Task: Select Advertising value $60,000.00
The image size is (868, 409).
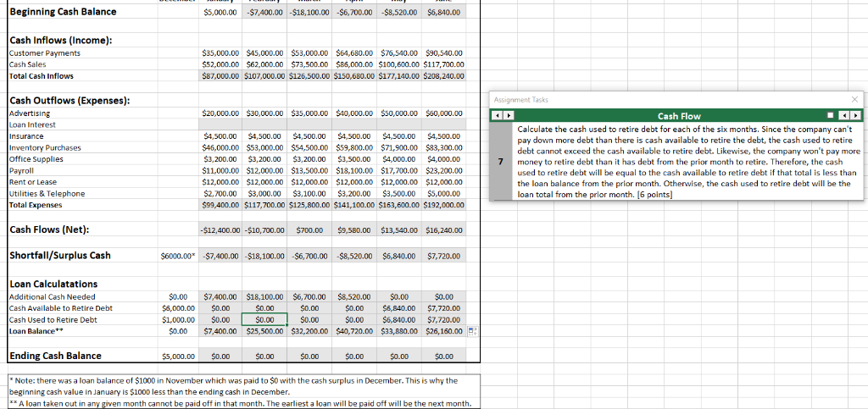Action: 444,113
